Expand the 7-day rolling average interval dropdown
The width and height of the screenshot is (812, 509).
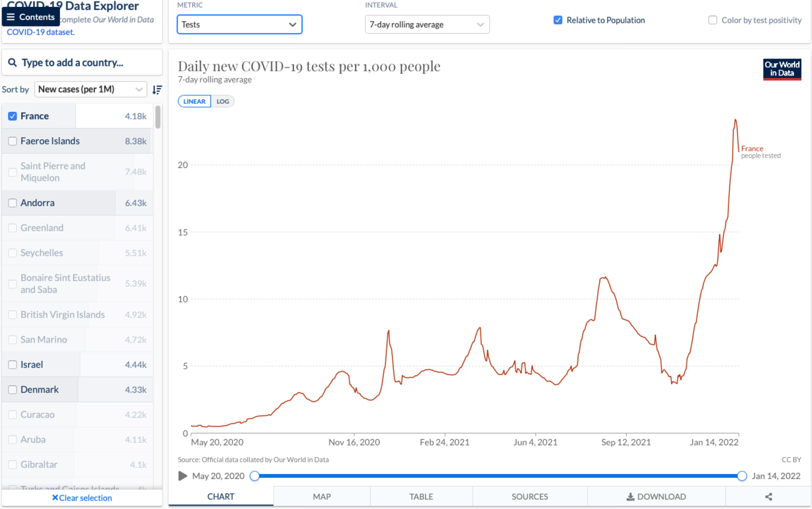click(x=427, y=24)
